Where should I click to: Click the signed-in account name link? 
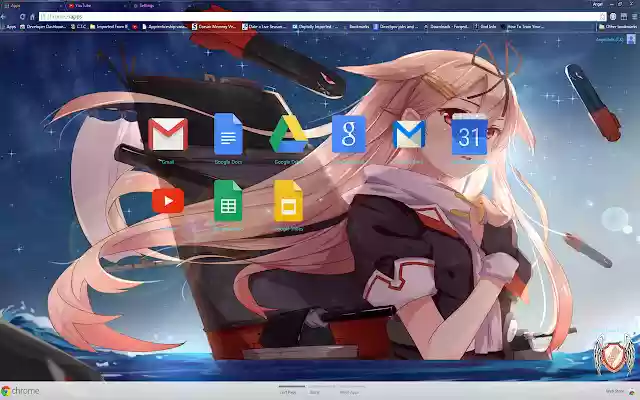click(609, 40)
